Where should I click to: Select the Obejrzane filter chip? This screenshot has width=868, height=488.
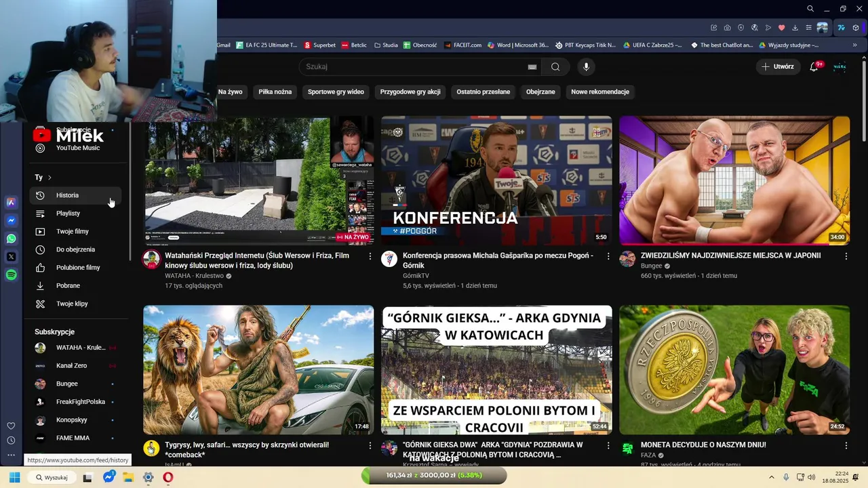tap(540, 91)
